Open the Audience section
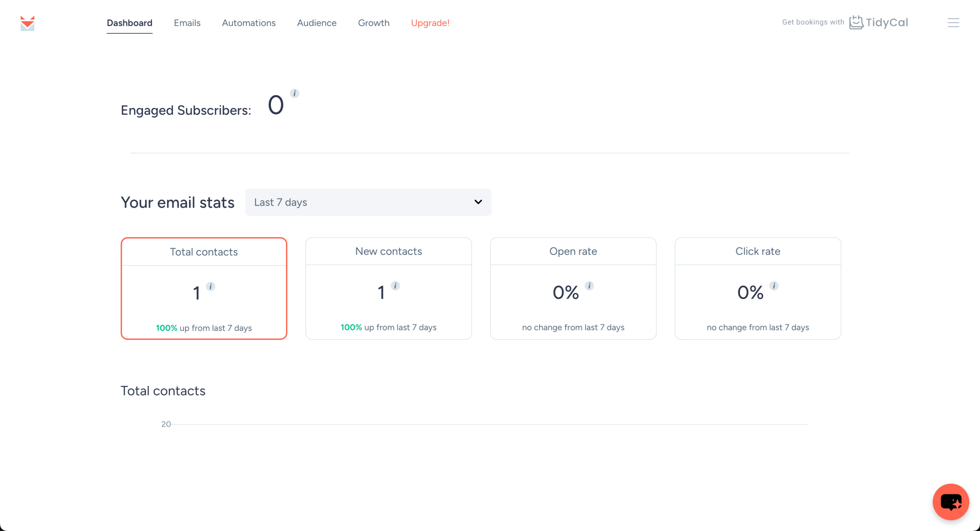 (317, 23)
